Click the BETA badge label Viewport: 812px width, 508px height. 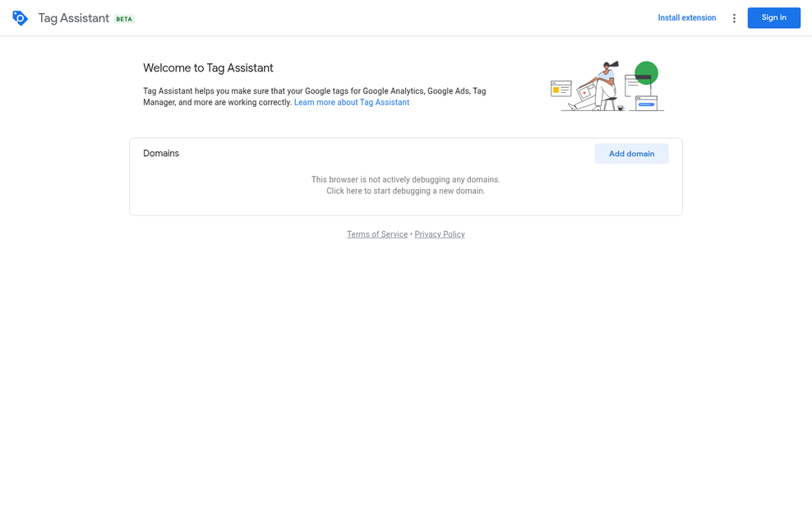tap(124, 19)
